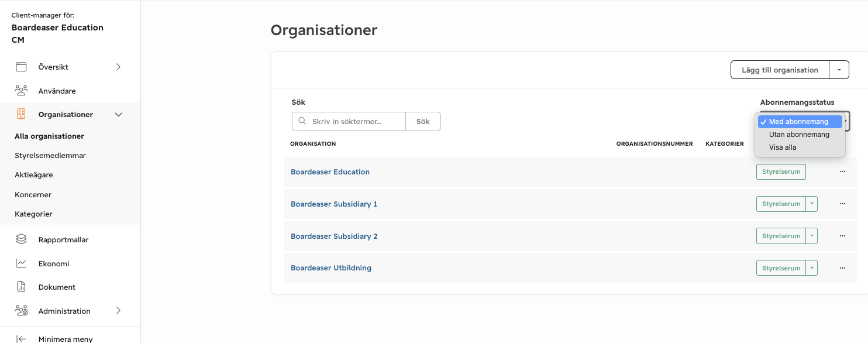Open Boardeaser Utbildning organisation link
This screenshot has height=343, width=868.
click(x=331, y=268)
